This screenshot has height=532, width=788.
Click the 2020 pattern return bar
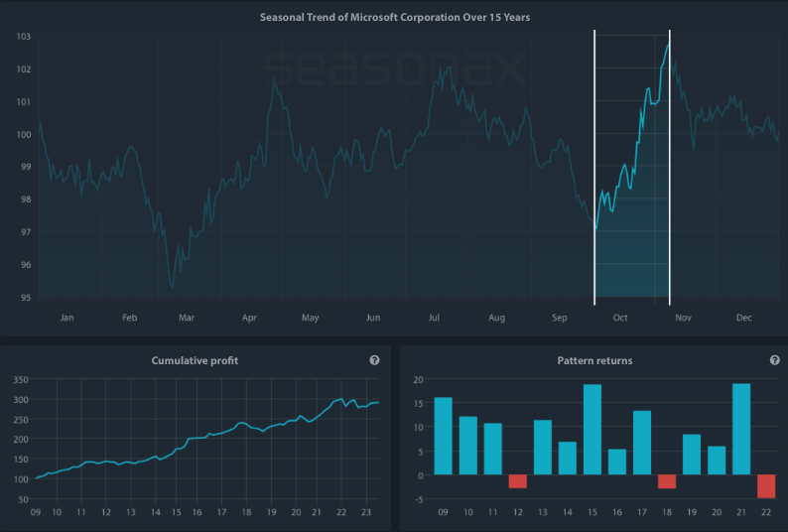coord(717,461)
